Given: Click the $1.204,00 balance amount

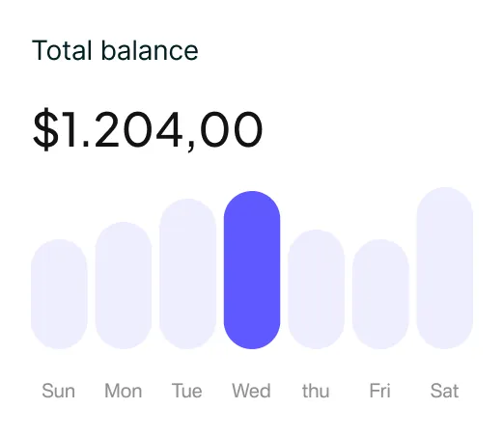Looking at the screenshot, I should [x=148, y=129].
